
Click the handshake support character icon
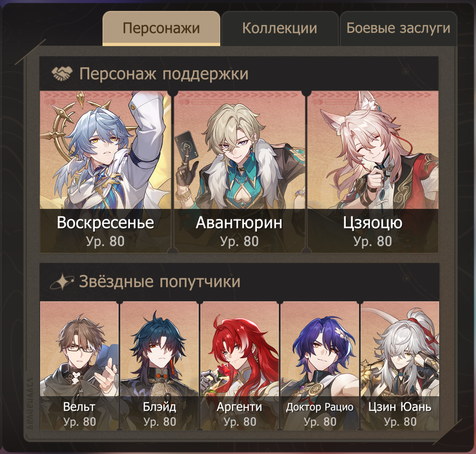point(62,73)
